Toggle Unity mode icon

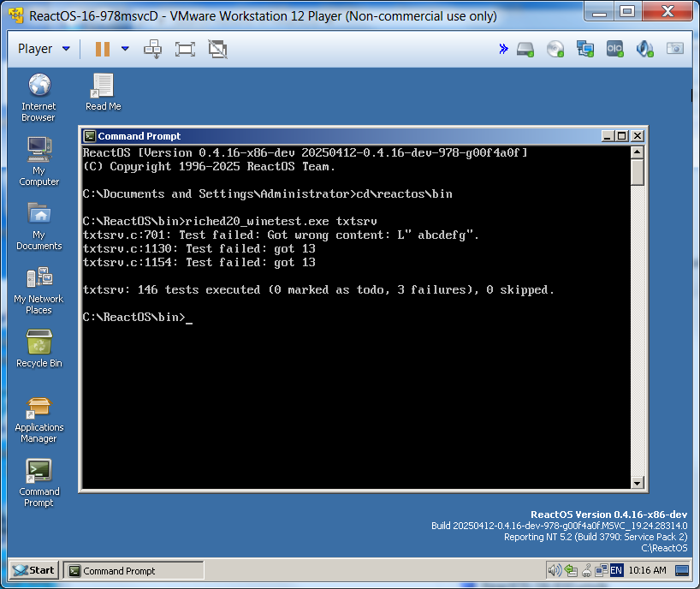tap(218, 49)
